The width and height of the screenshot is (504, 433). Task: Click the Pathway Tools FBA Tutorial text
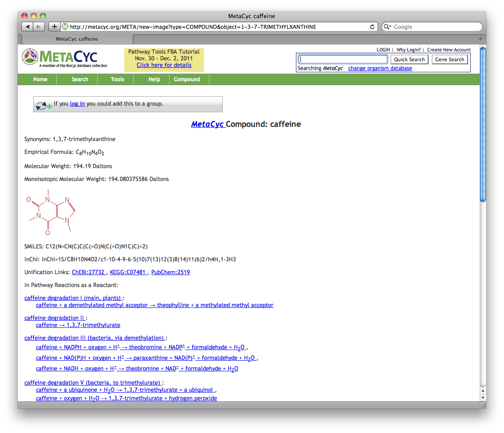(164, 52)
